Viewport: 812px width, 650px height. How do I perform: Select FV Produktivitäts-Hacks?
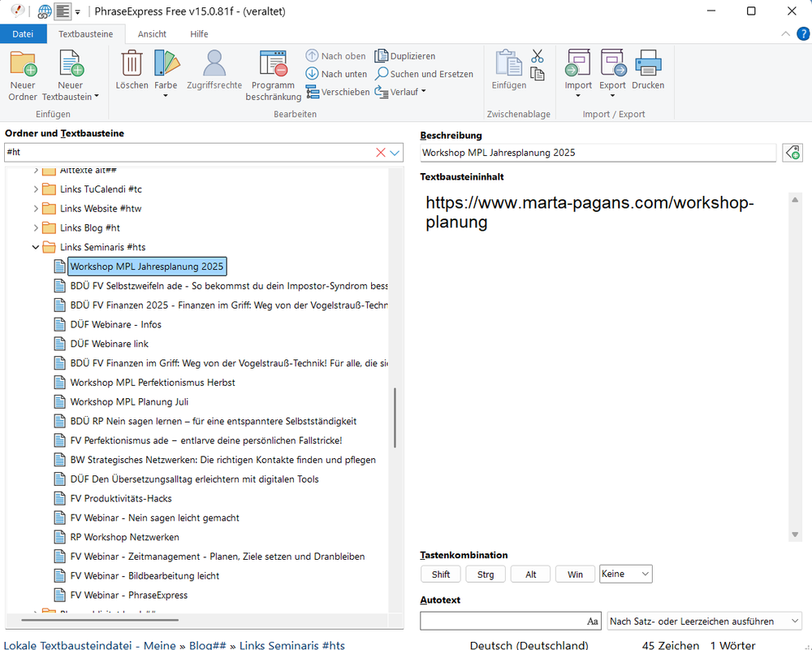point(121,499)
